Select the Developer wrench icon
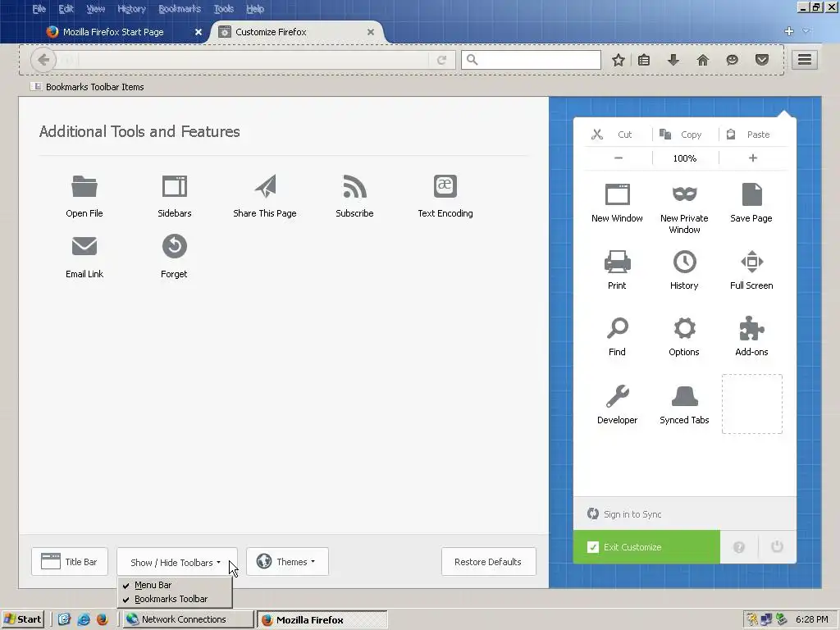This screenshot has width=840, height=630. [x=617, y=396]
